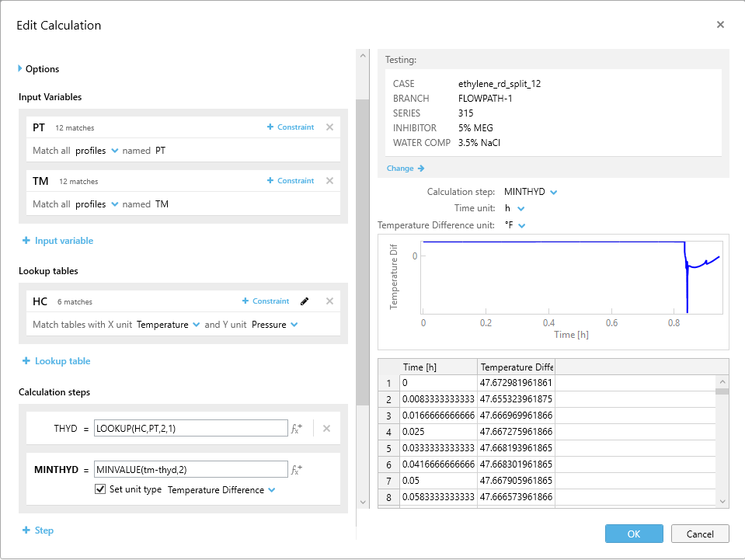Image resolution: width=745 pixels, height=560 pixels.
Task: Close the Edit Calculation dialog
Action: click(x=720, y=25)
